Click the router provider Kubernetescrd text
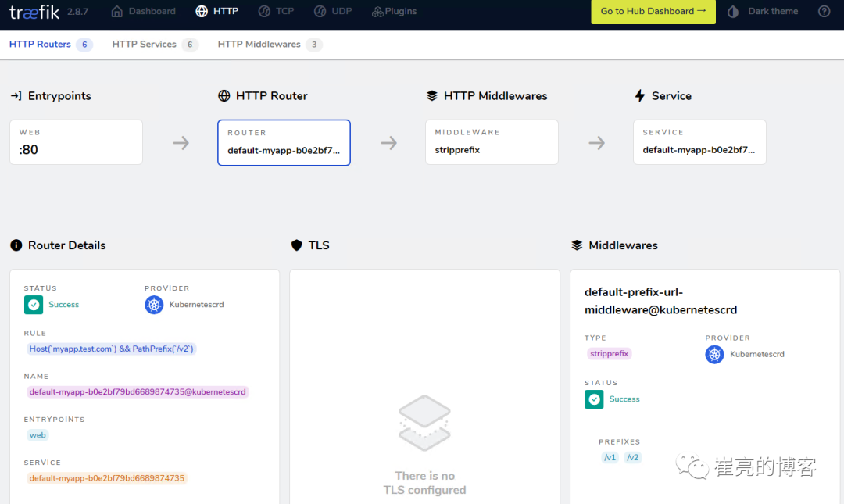Viewport: 844px width, 504px height. pos(196,305)
